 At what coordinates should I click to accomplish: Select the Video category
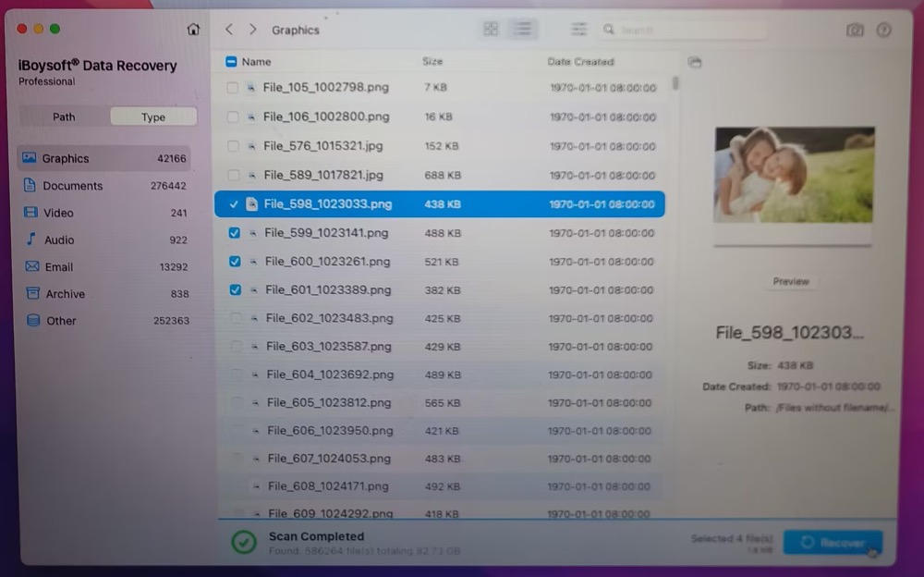tap(105, 213)
